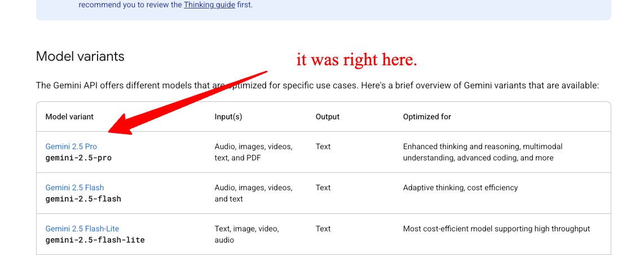Screen dimensions: 644x255
Task: Click the Optimized for column header
Action: click(x=427, y=117)
